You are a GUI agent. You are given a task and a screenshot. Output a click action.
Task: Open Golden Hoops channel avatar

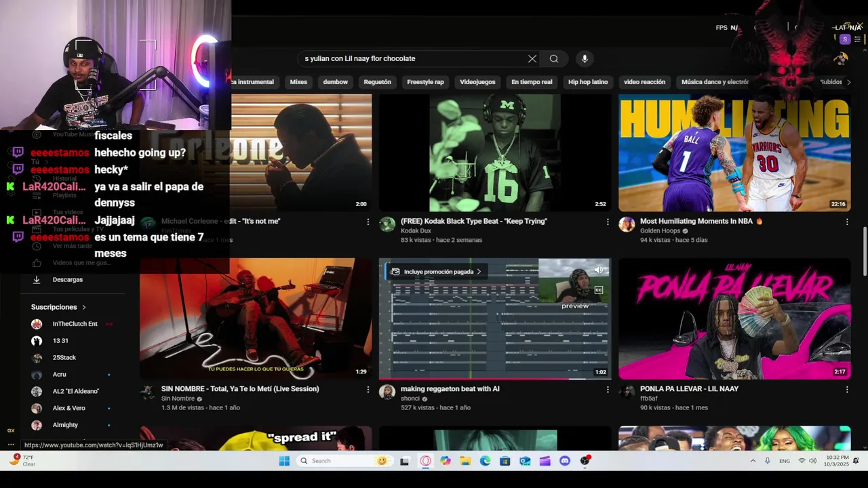627,224
